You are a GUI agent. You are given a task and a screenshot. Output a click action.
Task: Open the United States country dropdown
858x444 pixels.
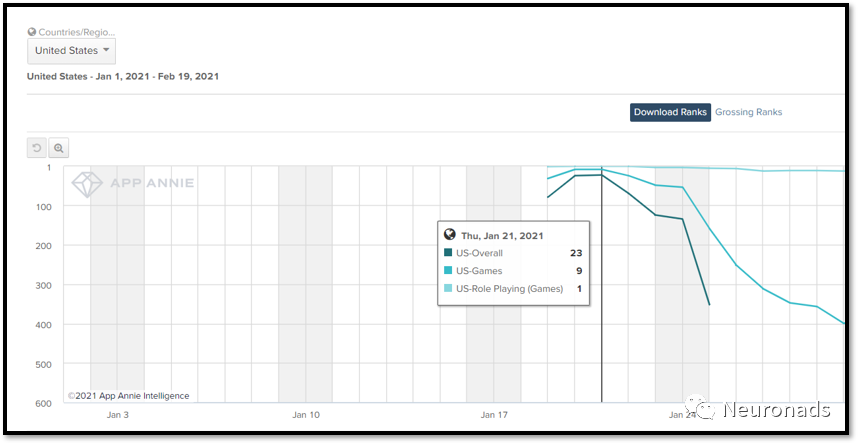(x=72, y=51)
